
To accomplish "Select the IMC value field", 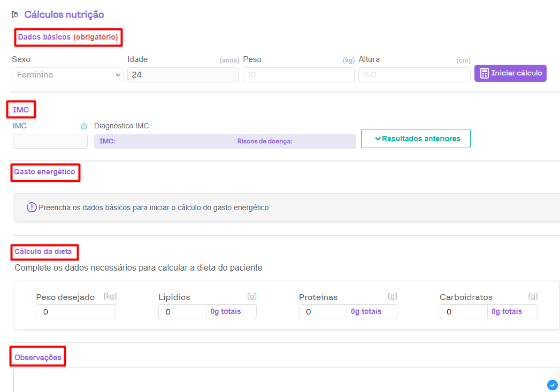I will click(50, 141).
